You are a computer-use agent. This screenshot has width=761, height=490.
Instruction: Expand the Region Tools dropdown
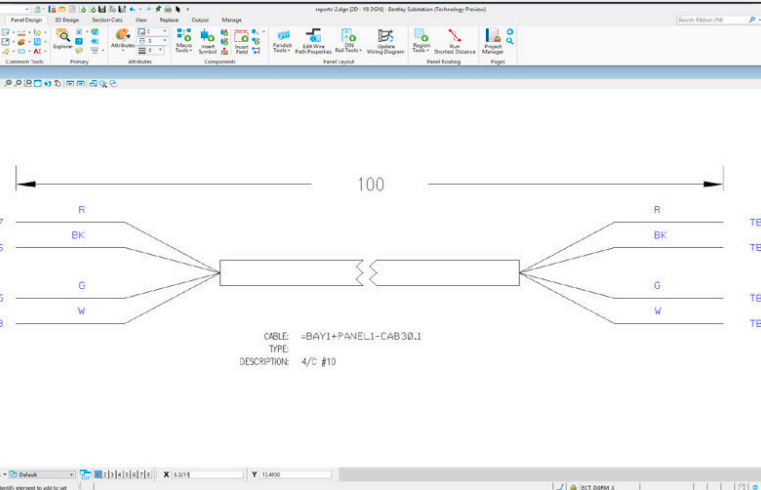(421, 41)
